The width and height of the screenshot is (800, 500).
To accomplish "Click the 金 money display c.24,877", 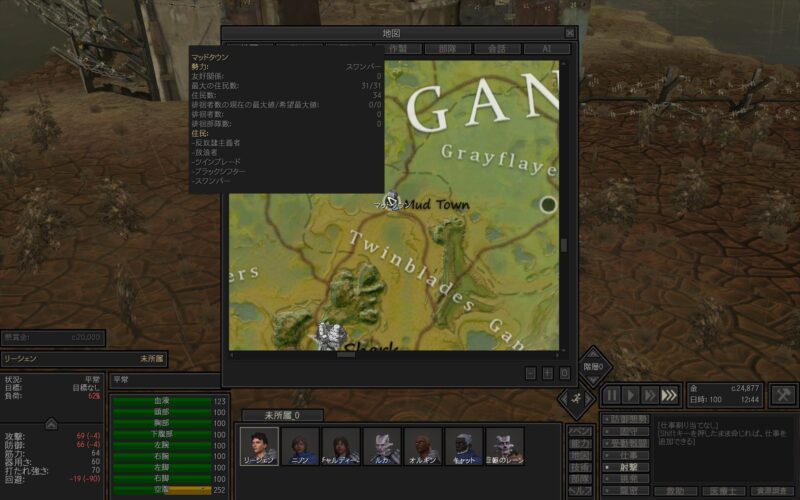I will pyautogui.click(x=724, y=388).
